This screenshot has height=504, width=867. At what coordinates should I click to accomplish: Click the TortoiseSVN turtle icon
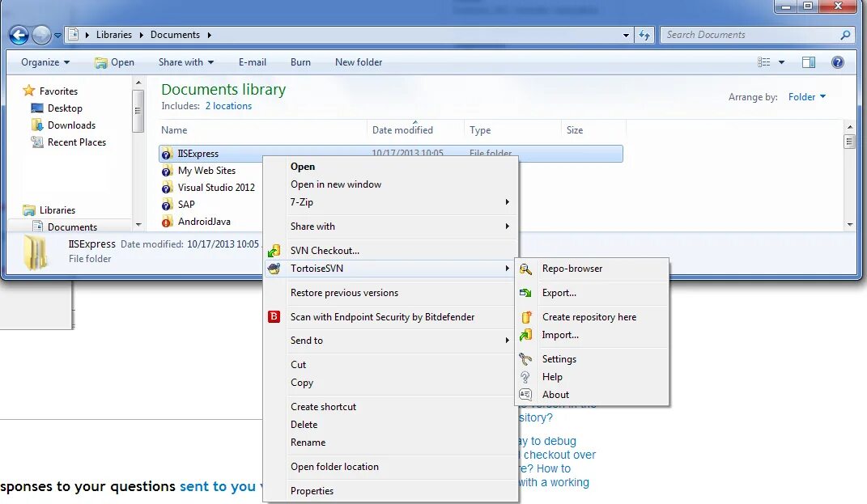pyautogui.click(x=274, y=269)
